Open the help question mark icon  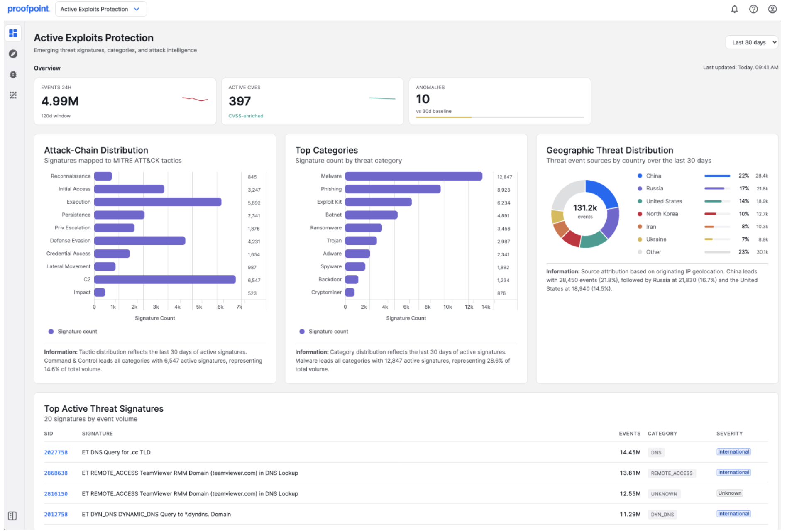tap(753, 9)
